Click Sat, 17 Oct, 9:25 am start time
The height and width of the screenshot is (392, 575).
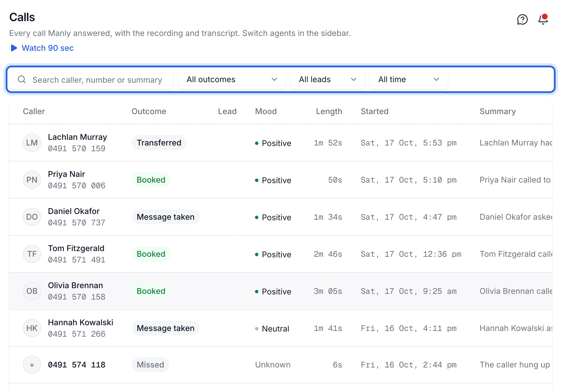pos(409,291)
